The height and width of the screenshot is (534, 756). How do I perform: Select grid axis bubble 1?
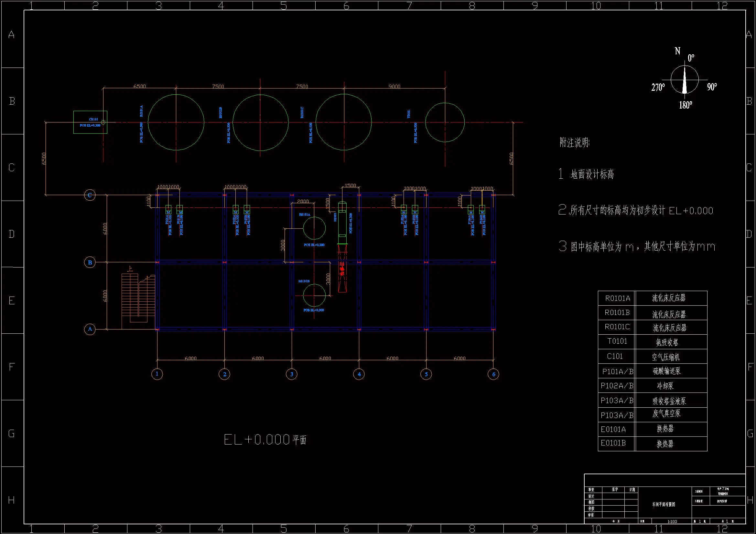click(x=157, y=374)
